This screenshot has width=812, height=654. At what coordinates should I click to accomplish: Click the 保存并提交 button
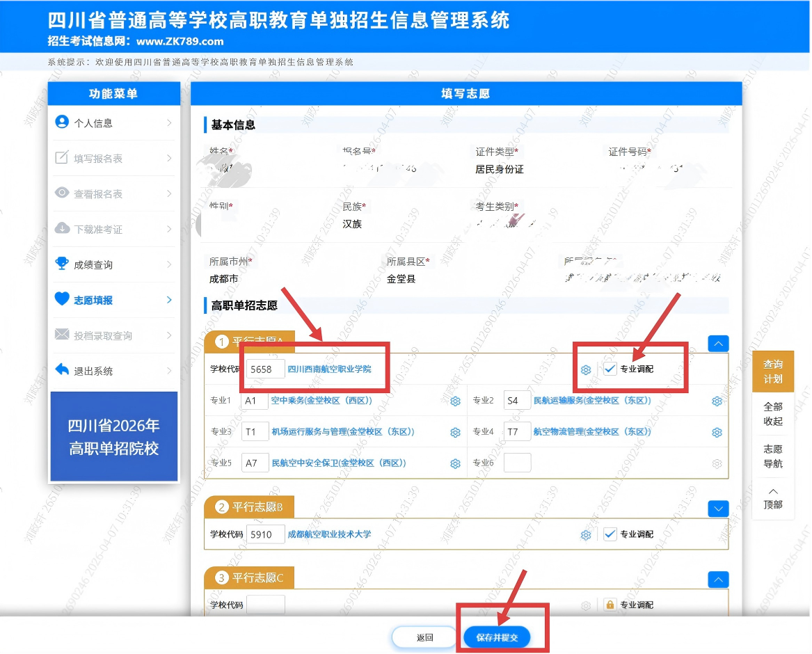[x=497, y=637]
